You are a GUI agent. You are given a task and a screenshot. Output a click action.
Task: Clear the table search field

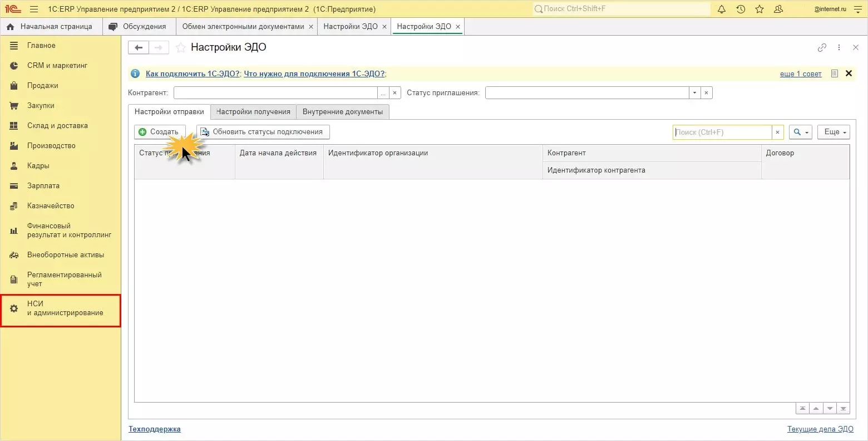pos(777,132)
